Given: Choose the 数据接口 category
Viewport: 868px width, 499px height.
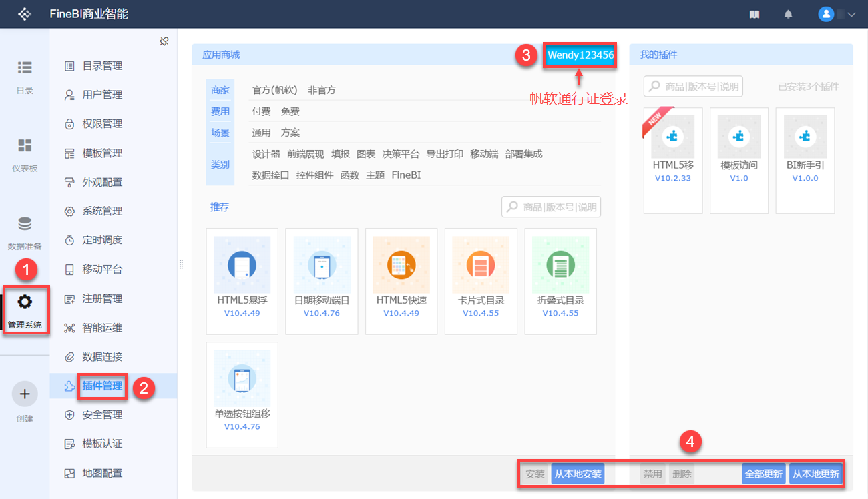Looking at the screenshot, I should click(271, 175).
